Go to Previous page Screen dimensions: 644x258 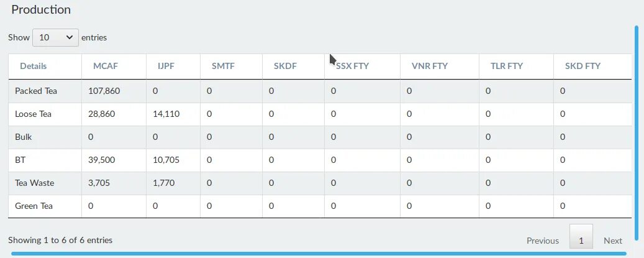543,241
